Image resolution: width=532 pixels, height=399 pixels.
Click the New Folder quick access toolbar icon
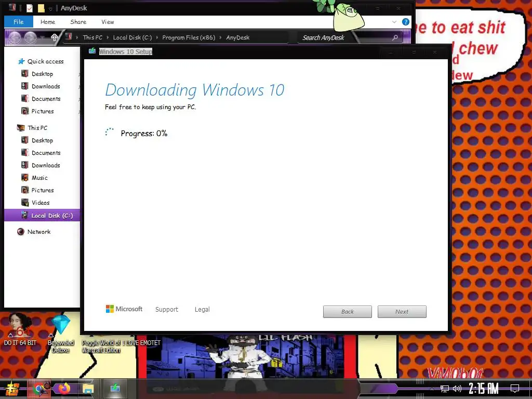pos(41,8)
